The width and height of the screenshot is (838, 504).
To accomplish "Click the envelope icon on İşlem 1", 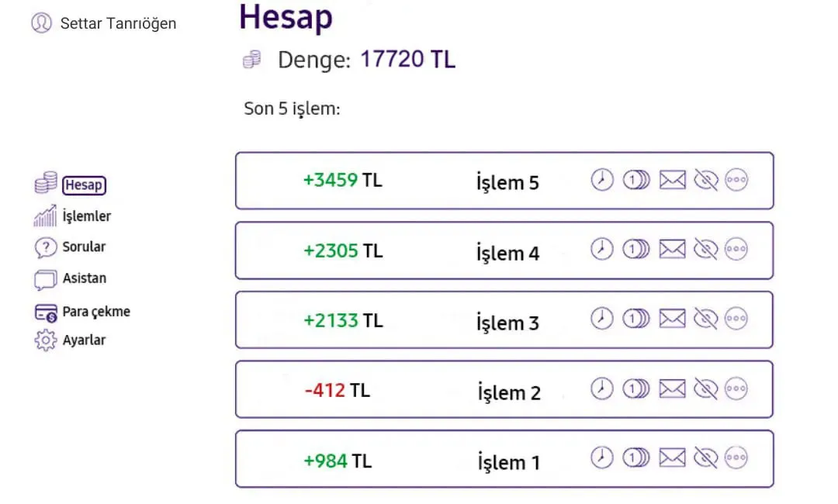I will [x=672, y=458].
